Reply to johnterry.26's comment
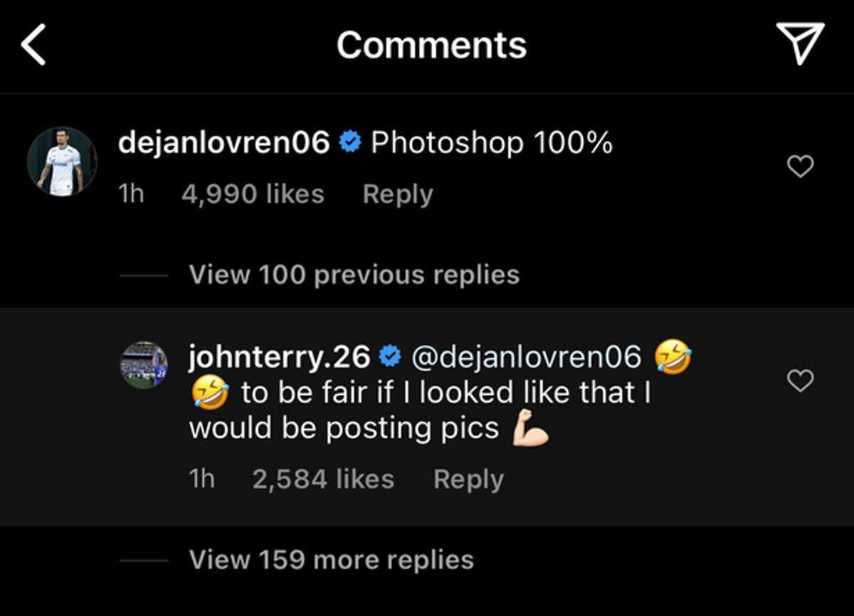 (468, 479)
